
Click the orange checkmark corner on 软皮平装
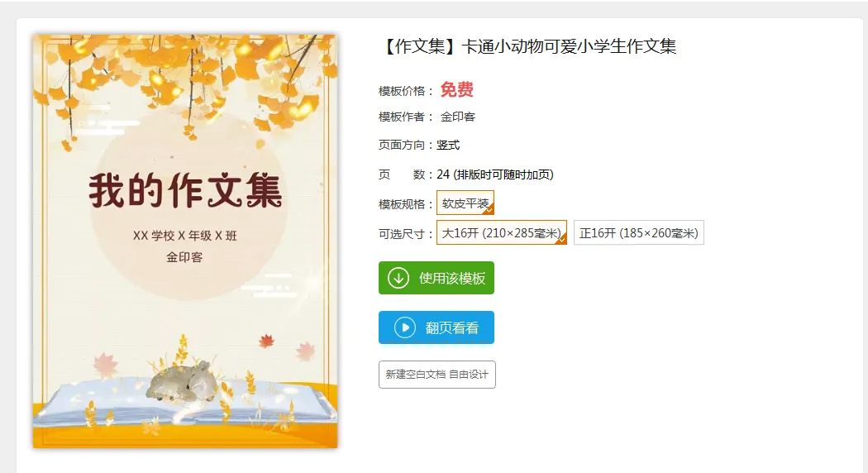click(x=489, y=209)
